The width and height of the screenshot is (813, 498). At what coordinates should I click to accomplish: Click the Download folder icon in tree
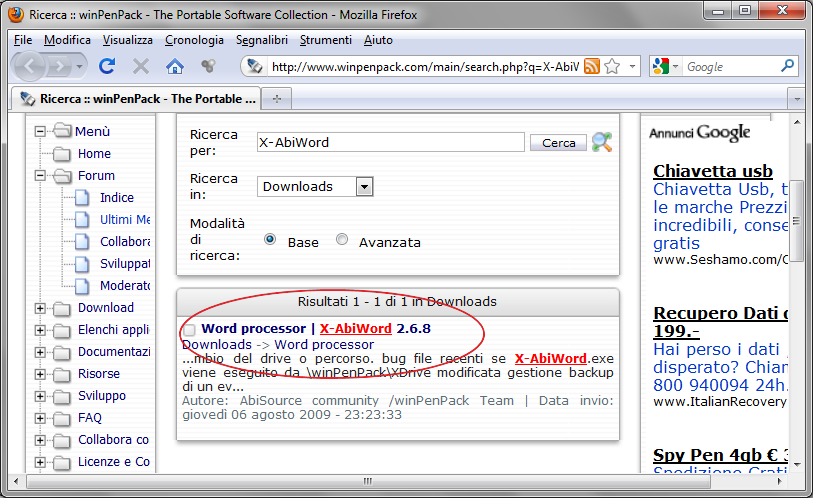coord(62,309)
